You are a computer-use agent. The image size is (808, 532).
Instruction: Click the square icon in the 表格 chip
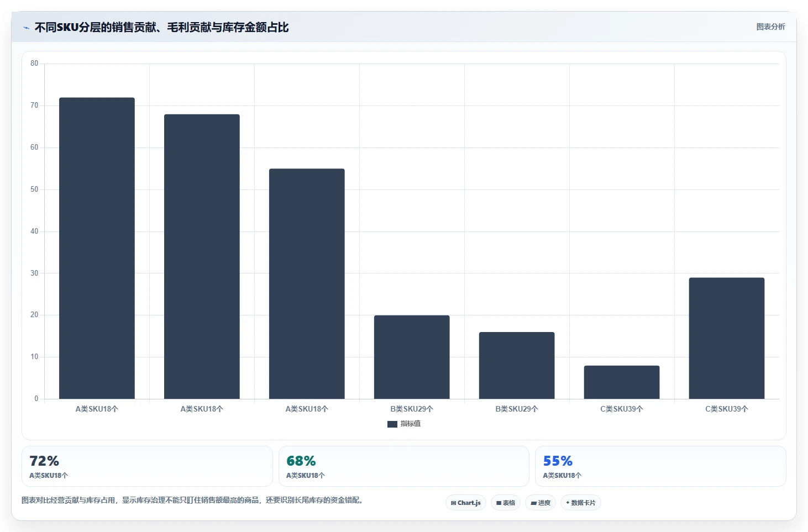tap(499, 503)
